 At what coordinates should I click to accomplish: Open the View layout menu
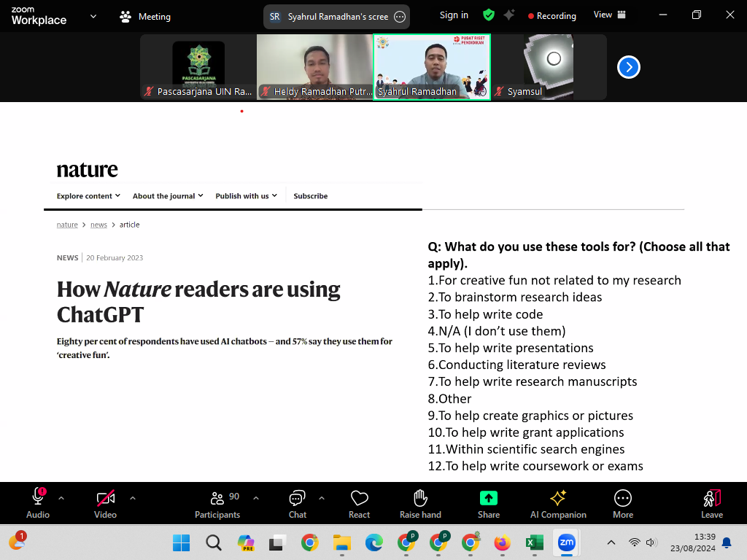[x=609, y=15]
